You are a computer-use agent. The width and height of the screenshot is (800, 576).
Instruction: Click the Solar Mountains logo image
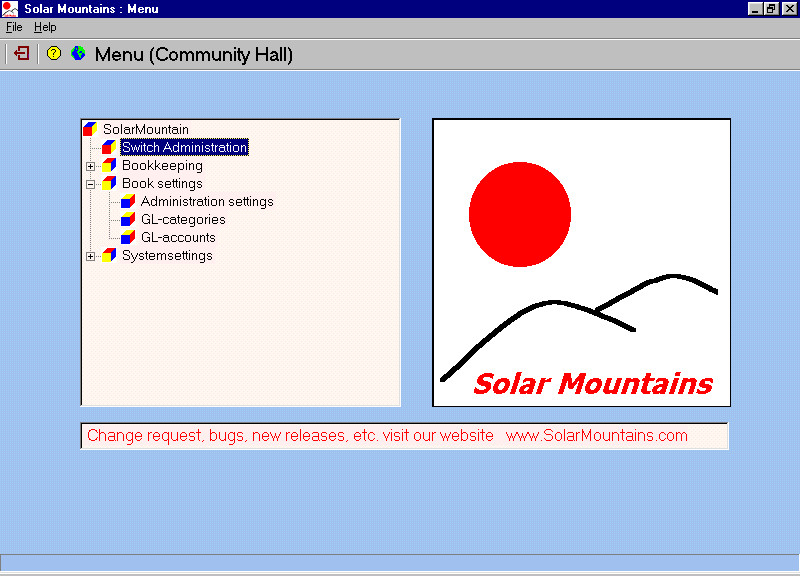(581, 263)
